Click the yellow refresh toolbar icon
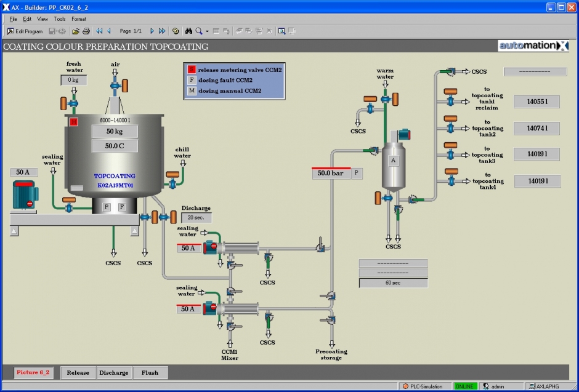 [x=176, y=31]
